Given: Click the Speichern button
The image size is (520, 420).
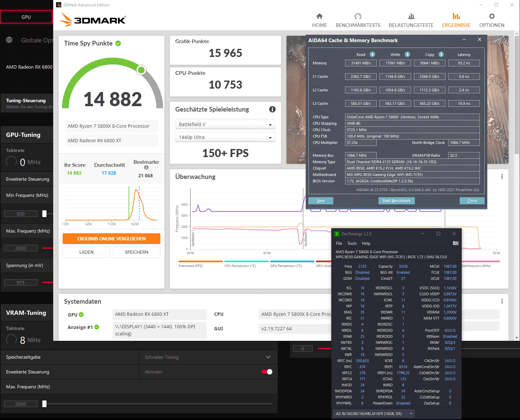Looking at the screenshot, I should coord(136,252).
